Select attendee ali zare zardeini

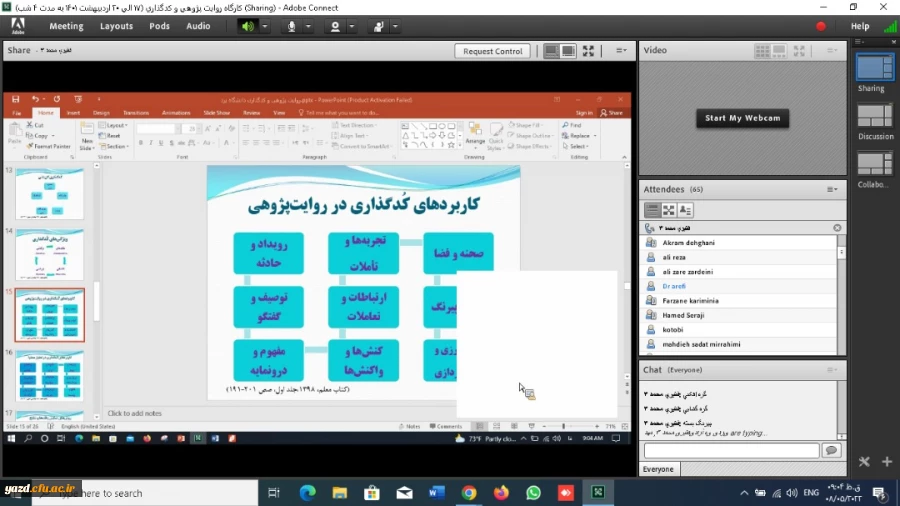pos(738,272)
